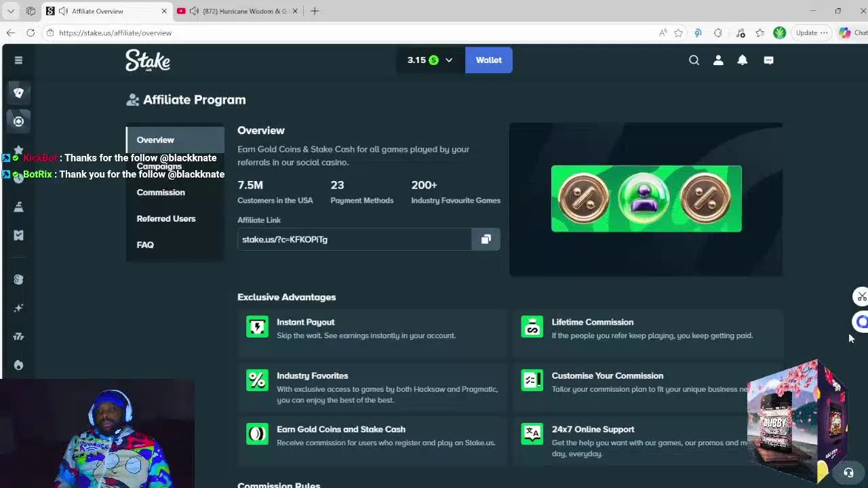
Task: Click the green leaf extension icon
Action: click(779, 33)
